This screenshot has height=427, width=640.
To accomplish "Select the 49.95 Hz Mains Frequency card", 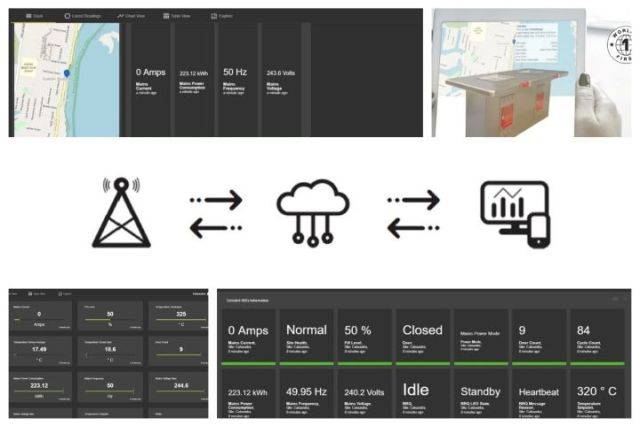I will (307, 393).
